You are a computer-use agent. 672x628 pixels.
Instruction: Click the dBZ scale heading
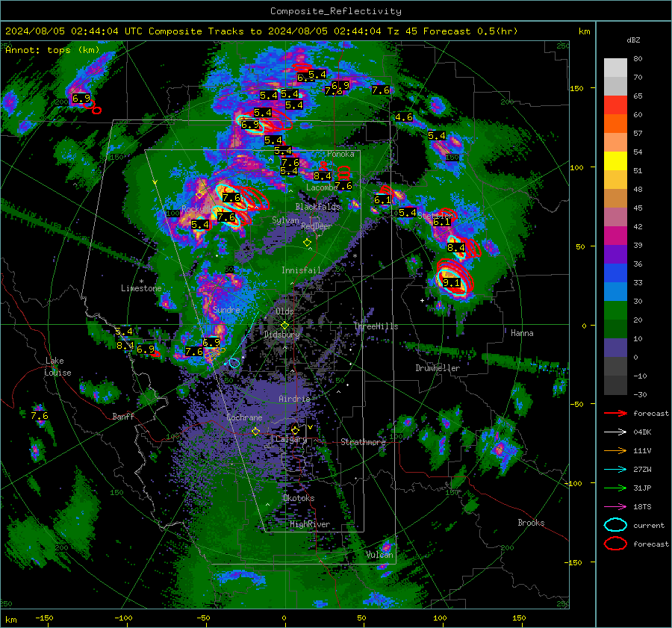(x=633, y=40)
